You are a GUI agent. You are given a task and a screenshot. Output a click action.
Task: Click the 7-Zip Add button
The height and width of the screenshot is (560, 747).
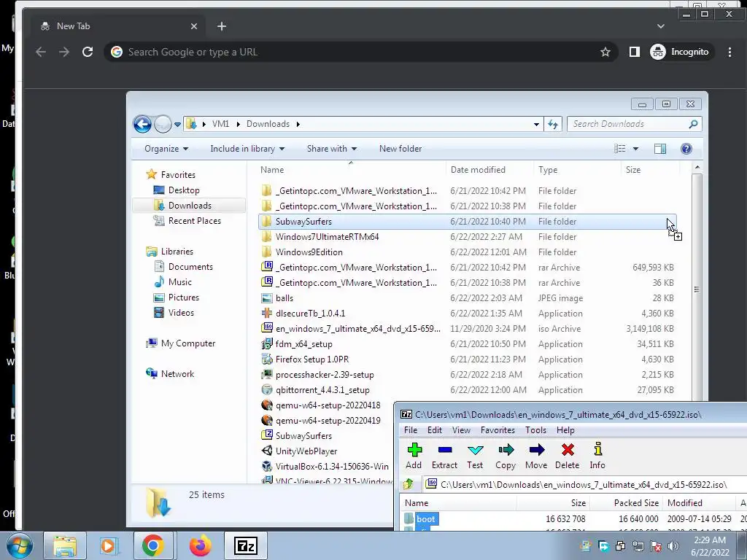click(414, 456)
